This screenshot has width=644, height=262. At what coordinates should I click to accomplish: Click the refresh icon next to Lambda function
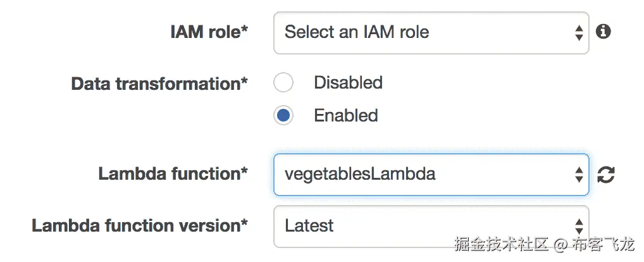(x=606, y=175)
